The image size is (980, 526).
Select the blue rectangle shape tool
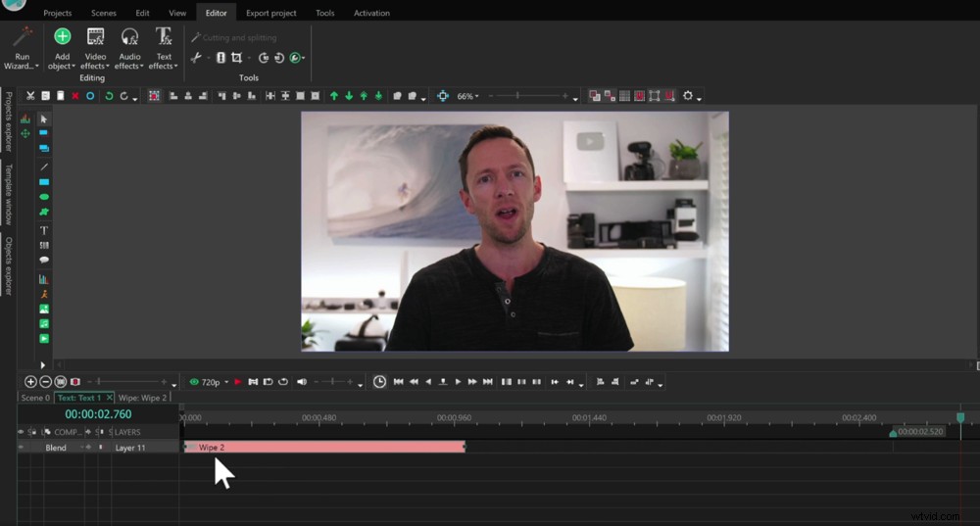(x=44, y=182)
